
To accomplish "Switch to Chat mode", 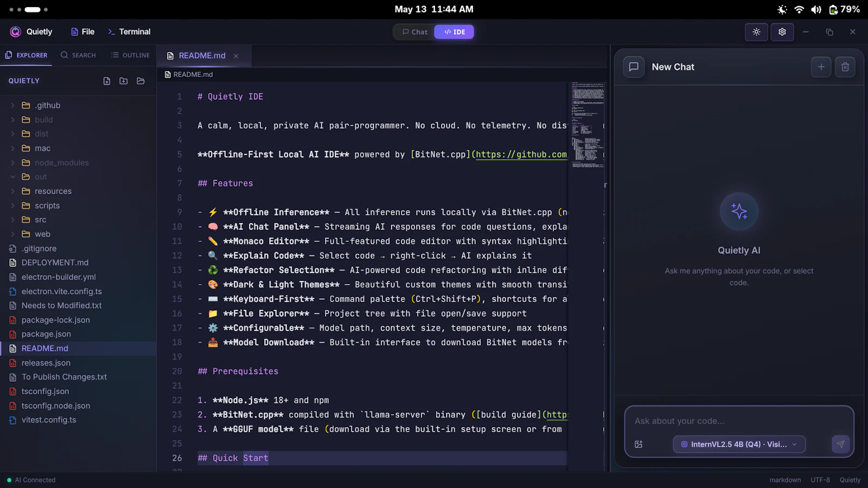I will tap(415, 32).
